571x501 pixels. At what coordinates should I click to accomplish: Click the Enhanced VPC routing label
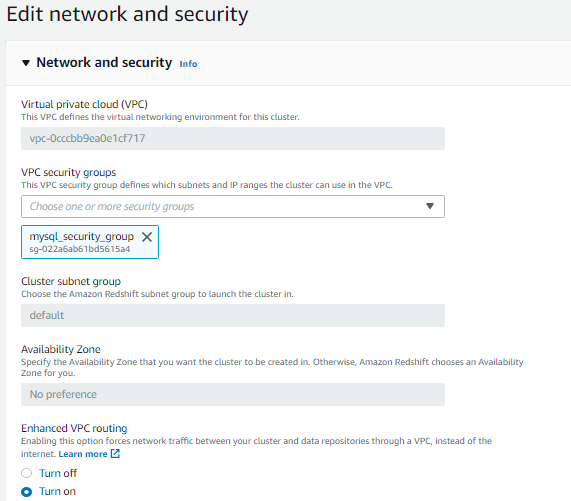tap(74, 428)
